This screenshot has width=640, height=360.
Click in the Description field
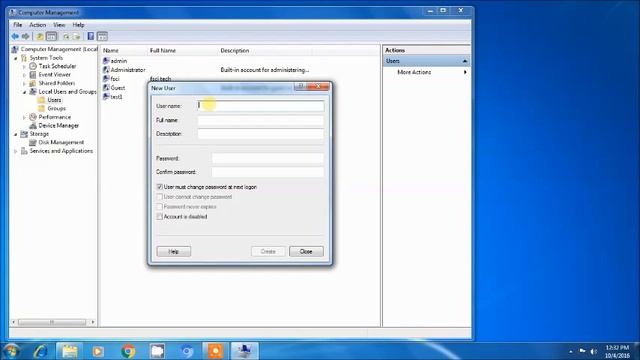[x=261, y=134]
